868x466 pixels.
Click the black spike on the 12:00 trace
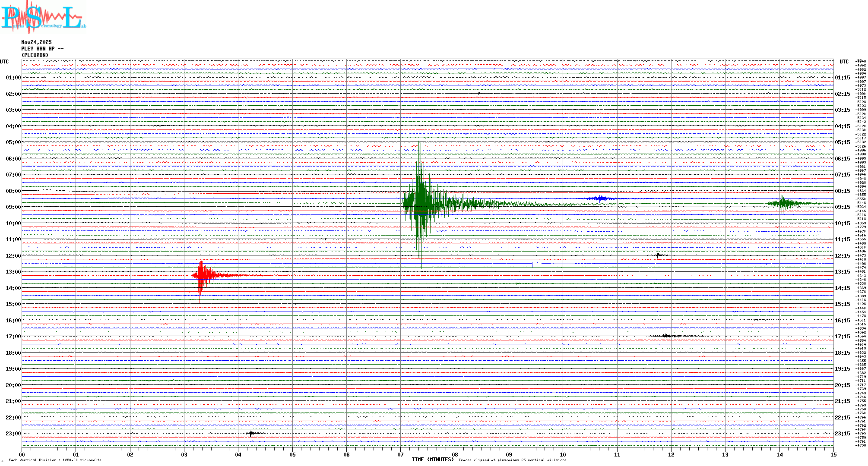[658, 255]
